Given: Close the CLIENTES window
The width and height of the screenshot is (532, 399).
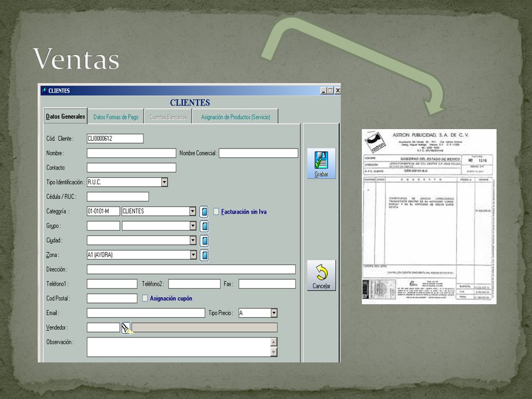Looking at the screenshot, I should point(337,90).
